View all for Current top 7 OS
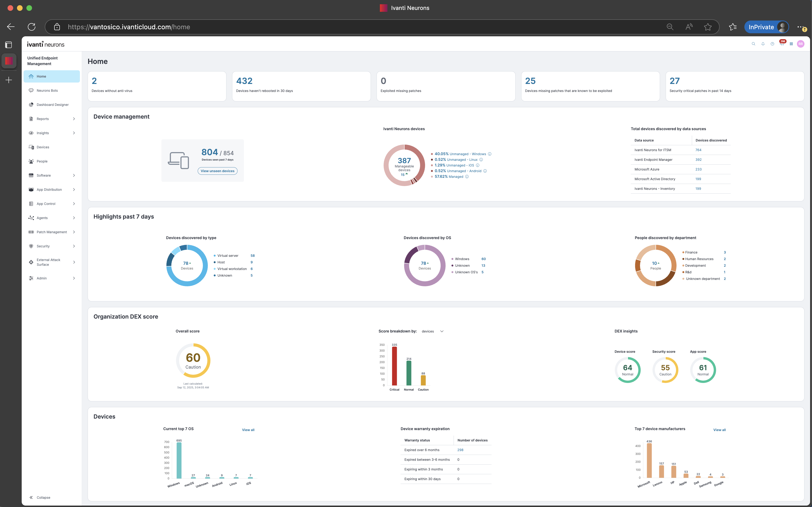 coord(248,430)
